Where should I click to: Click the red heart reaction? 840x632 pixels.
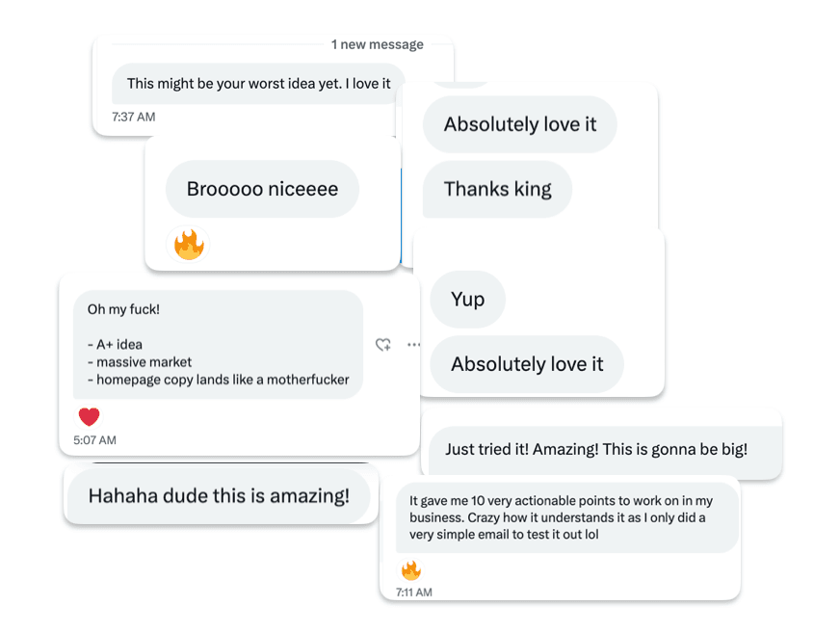tap(89, 417)
